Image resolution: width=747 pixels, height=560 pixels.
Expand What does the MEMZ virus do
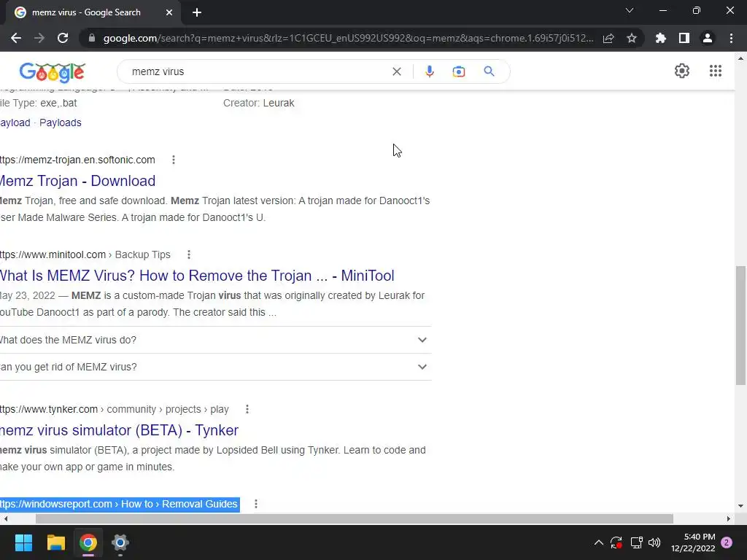[x=216, y=340]
